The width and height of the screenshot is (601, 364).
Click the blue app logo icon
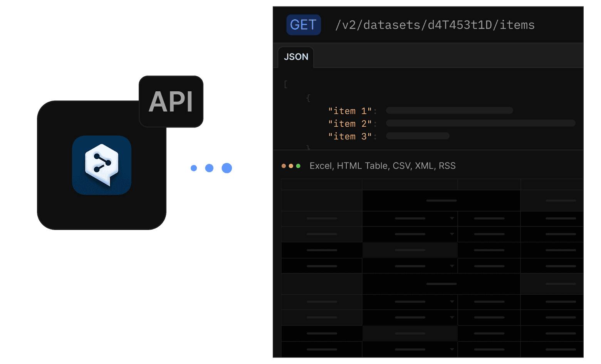tap(102, 165)
